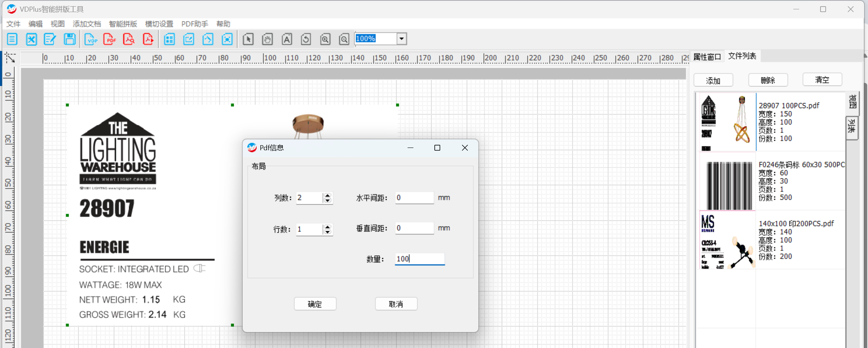Increase column count with up arrow
Screen dimensions: 868x348
(x=327, y=195)
